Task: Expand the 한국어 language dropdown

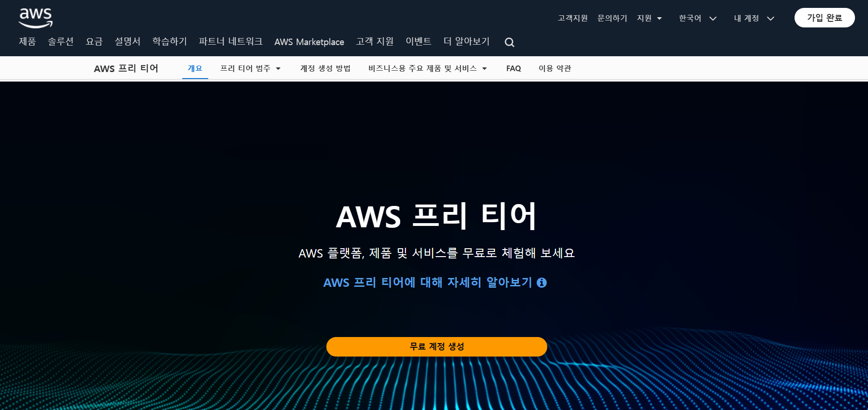Action: [697, 18]
